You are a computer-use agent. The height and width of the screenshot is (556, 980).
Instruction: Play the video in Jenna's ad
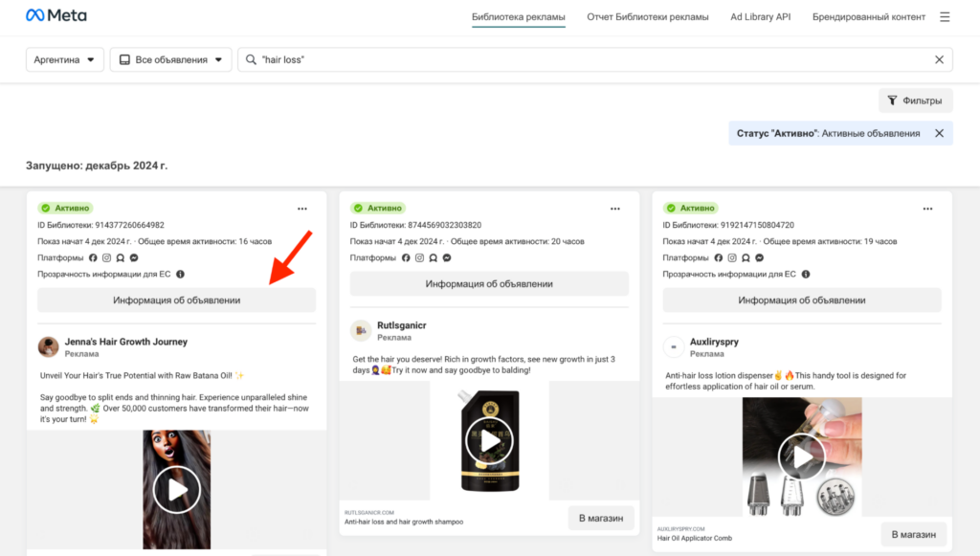[x=176, y=489]
